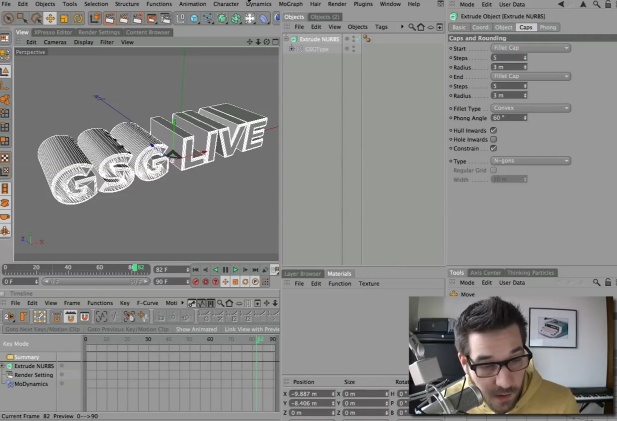Image resolution: width=617 pixels, height=421 pixels.
Task: Click the Phong Angle 60° field
Action: (x=509, y=118)
